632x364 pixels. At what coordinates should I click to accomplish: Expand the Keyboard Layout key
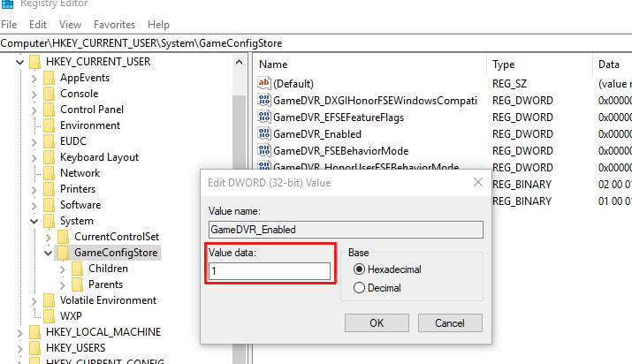tap(34, 158)
